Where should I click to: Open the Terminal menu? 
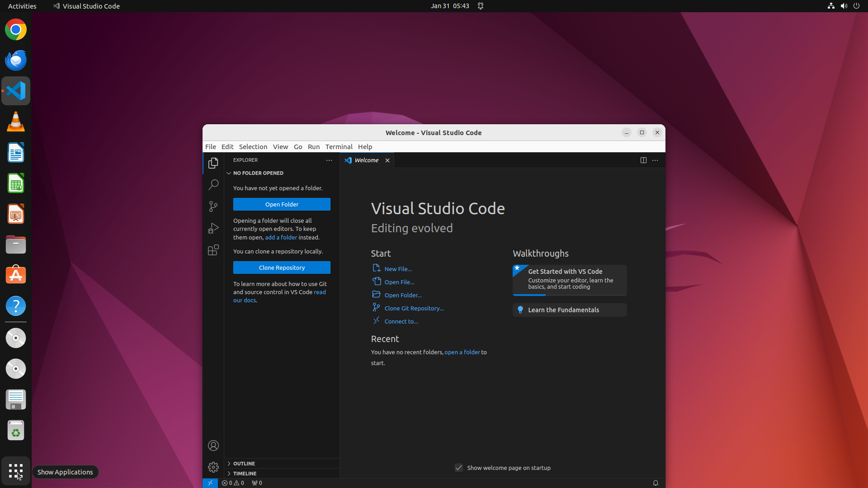click(339, 147)
